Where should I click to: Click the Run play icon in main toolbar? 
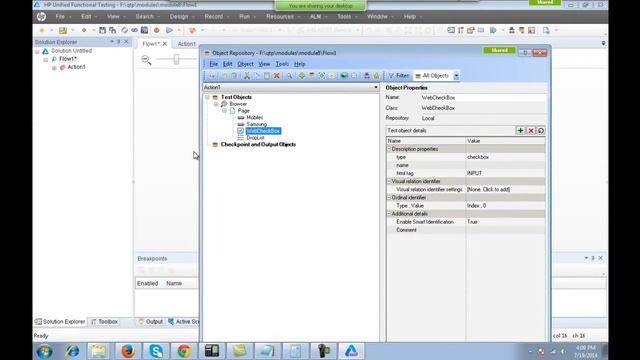tap(169, 30)
